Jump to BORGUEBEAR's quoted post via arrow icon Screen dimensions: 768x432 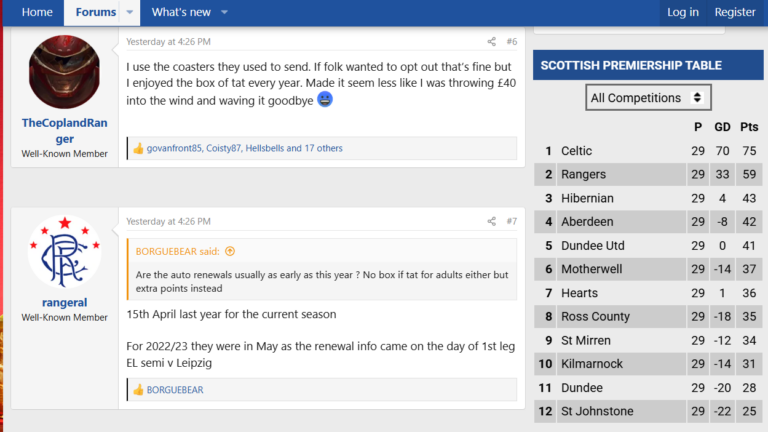(230, 251)
